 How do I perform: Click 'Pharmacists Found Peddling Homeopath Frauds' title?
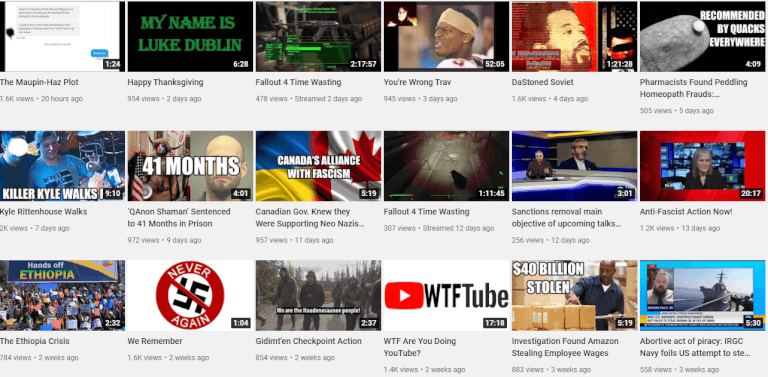694,88
